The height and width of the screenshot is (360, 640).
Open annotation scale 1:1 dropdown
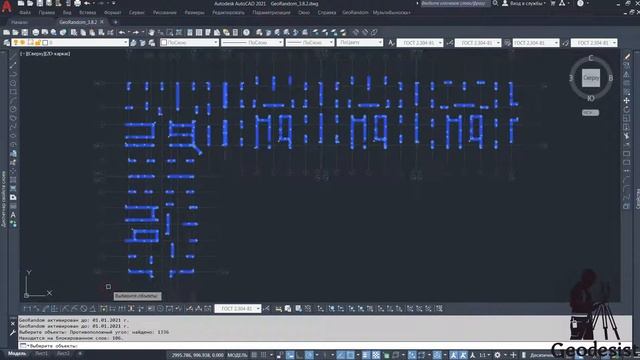[484, 355]
